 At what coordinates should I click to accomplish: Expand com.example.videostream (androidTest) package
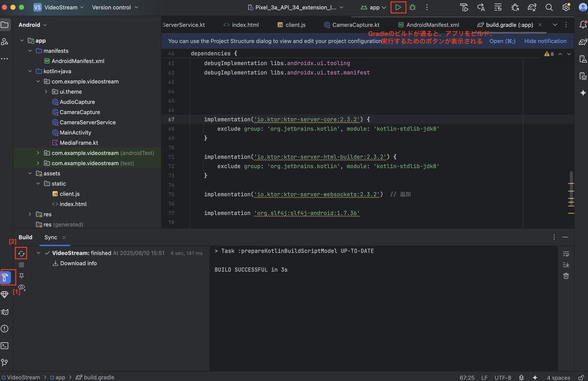[38, 153]
